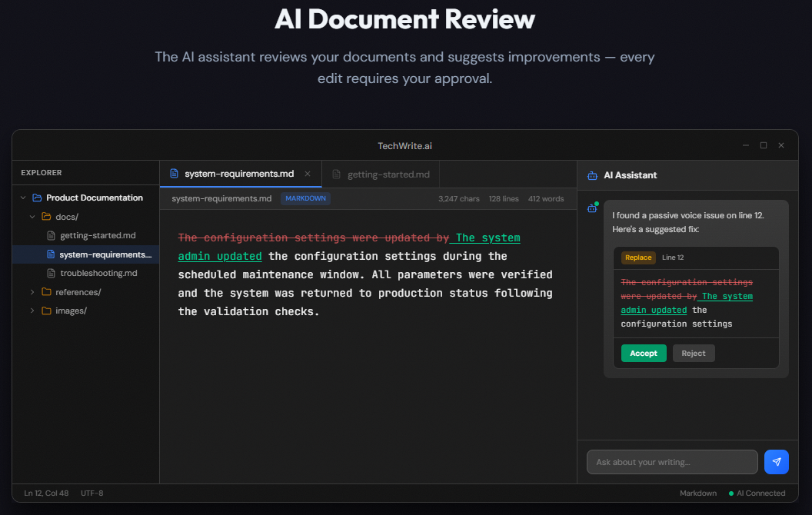Image resolution: width=812 pixels, height=515 pixels.
Task: Click the Ask about your writing input field
Action: click(x=672, y=462)
